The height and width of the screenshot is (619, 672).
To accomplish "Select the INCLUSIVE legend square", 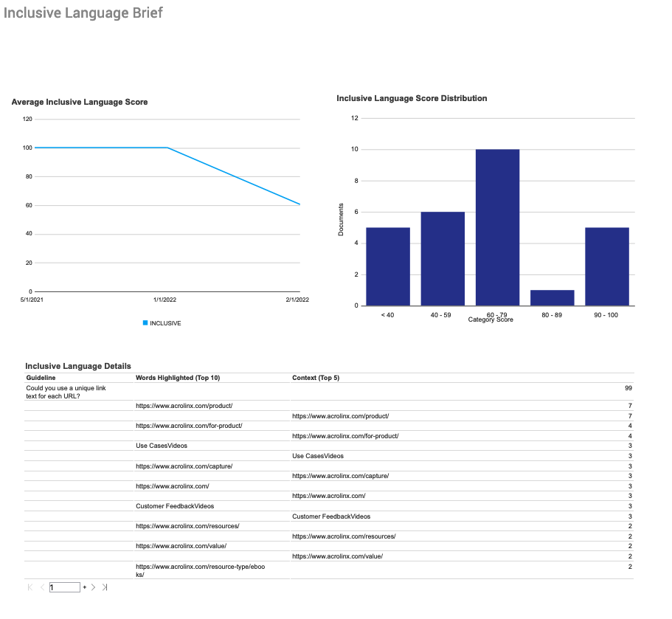I will coord(145,323).
